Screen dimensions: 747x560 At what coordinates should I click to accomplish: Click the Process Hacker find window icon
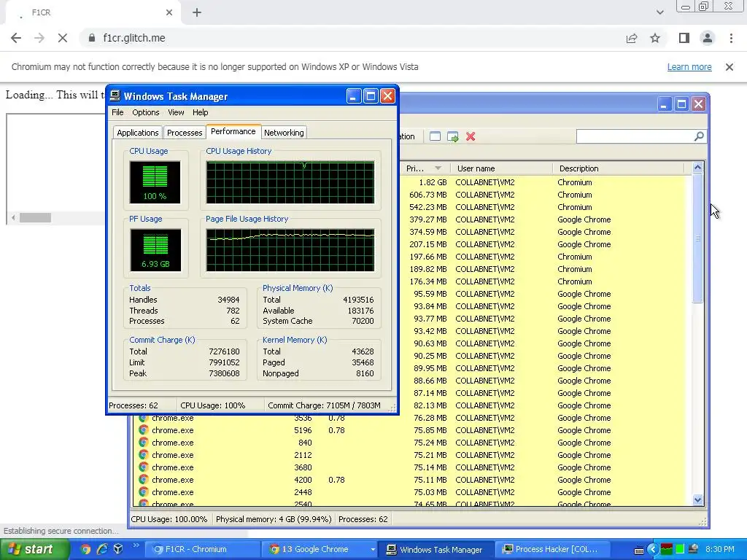(435, 136)
